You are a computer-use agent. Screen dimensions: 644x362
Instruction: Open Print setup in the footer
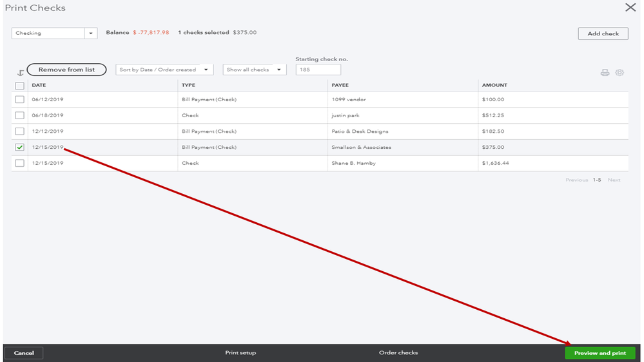(x=240, y=352)
